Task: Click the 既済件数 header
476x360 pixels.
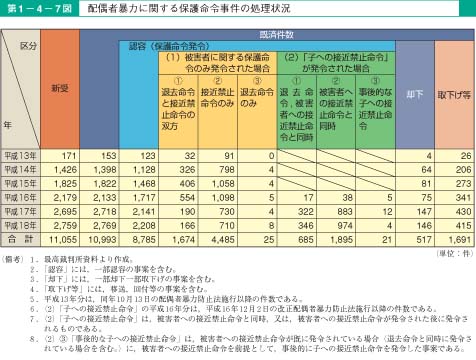Action: click(x=276, y=35)
